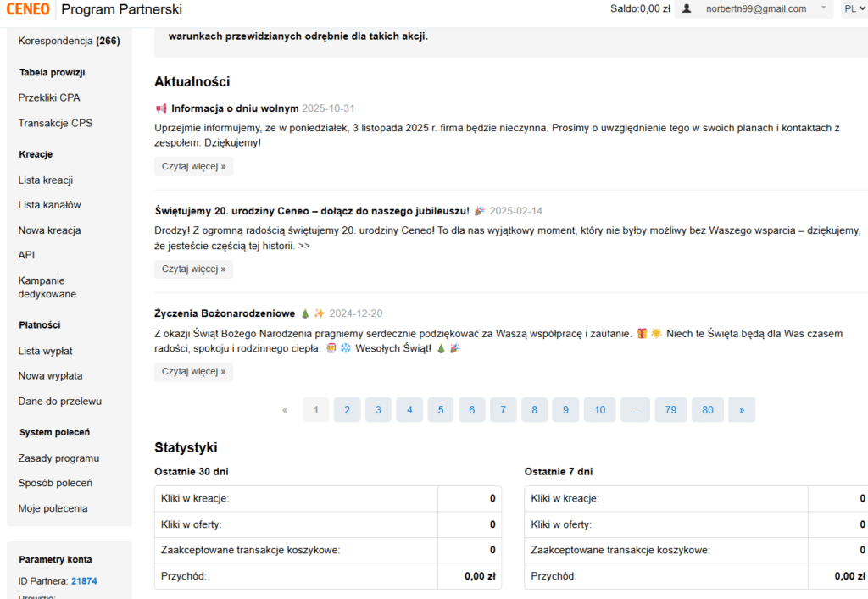Select news page 1
Image resolution: width=868 pixels, height=599 pixels.
[315, 410]
